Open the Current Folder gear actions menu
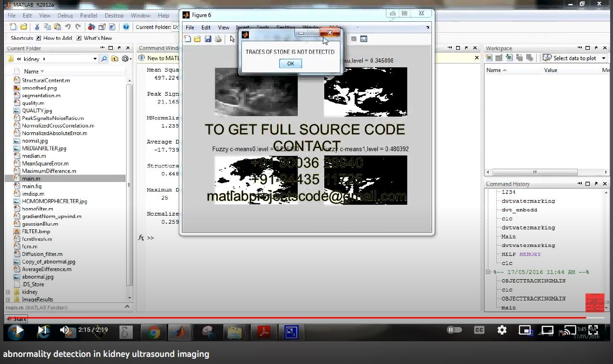Viewport: 613px width, 364px height. [126, 59]
